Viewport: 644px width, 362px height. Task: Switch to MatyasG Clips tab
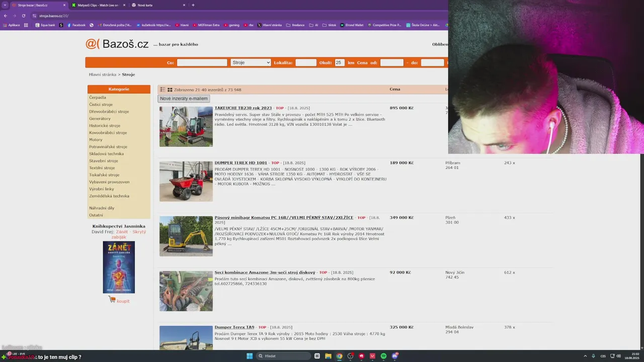click(x=98, y=5)
